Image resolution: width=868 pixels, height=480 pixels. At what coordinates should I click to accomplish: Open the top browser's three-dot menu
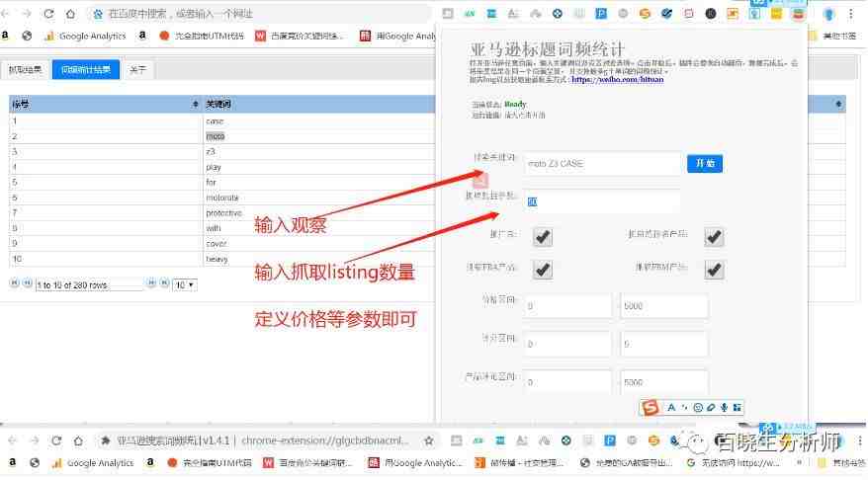coord(851,13)
